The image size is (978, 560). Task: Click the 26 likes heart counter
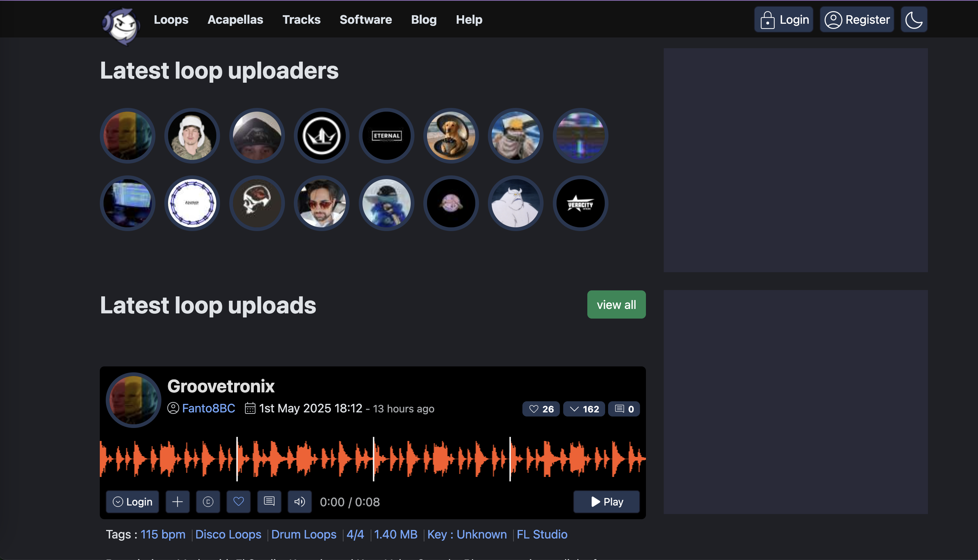tap(541, 409)
